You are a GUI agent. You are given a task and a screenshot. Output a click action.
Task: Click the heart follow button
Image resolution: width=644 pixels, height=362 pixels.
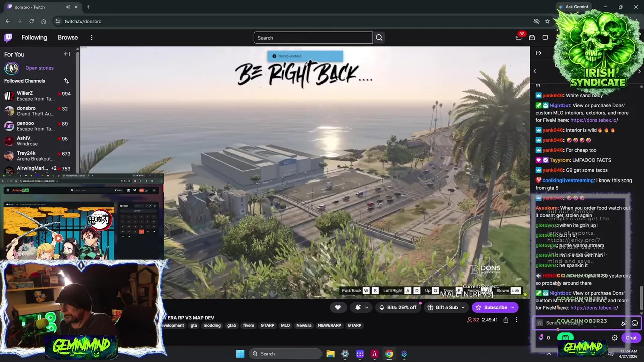point(338,307)
